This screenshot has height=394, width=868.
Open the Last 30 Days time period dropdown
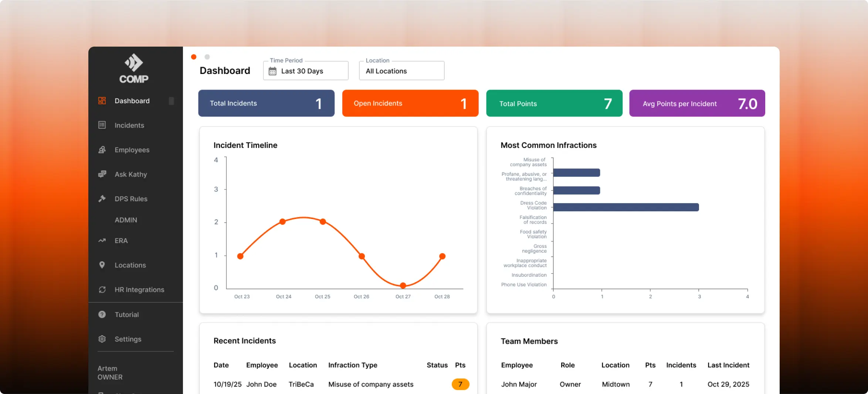pyautogui.click(x=305, y=71)
